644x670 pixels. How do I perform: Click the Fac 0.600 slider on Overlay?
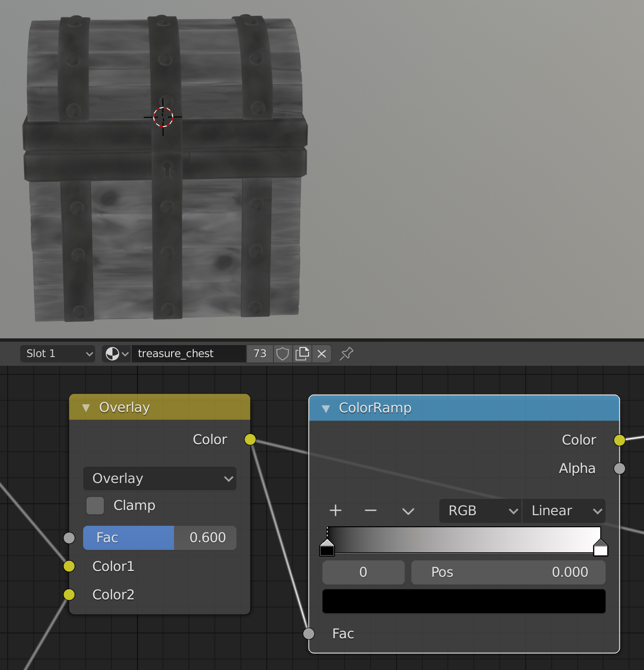click(x=160, y=538)
